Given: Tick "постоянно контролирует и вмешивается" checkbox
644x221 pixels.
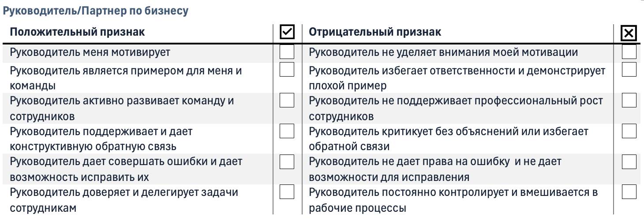Looking at the screenshot, I should tap(629, 192).
